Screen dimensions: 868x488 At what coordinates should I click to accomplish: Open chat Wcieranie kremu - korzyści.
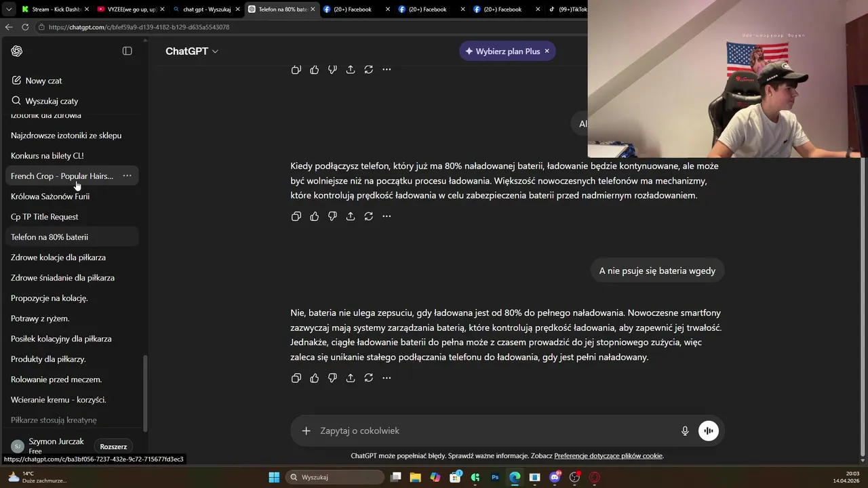tap(72, 399)
